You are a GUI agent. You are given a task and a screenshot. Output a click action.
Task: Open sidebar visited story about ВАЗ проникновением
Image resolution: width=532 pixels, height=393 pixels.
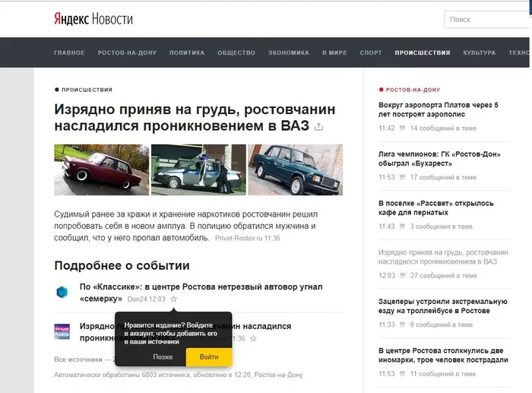(x=443, y=257)
